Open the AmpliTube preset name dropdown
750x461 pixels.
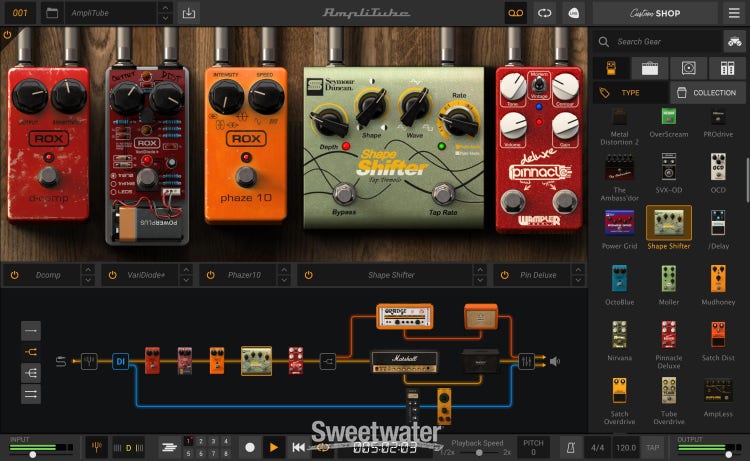[x=165, y=13]
